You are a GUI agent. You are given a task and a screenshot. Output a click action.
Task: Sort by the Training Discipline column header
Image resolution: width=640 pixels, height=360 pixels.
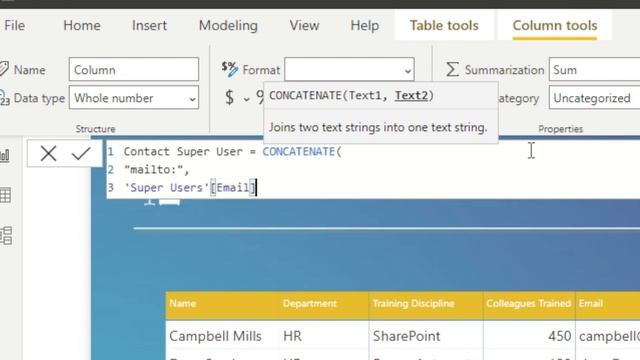(x=413, y=303)
